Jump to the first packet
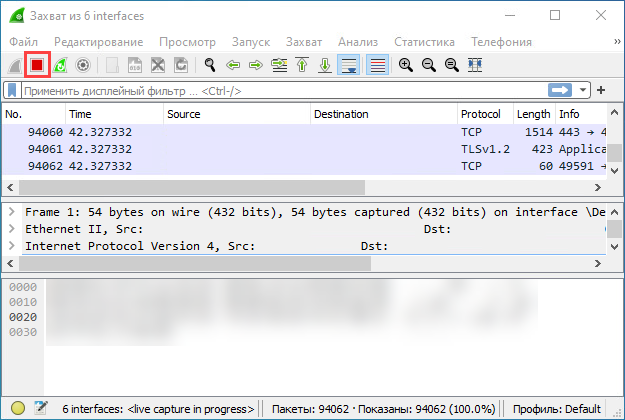Image resolution: width=625 pixels, height=420 pixels. (x=301, y=65)
